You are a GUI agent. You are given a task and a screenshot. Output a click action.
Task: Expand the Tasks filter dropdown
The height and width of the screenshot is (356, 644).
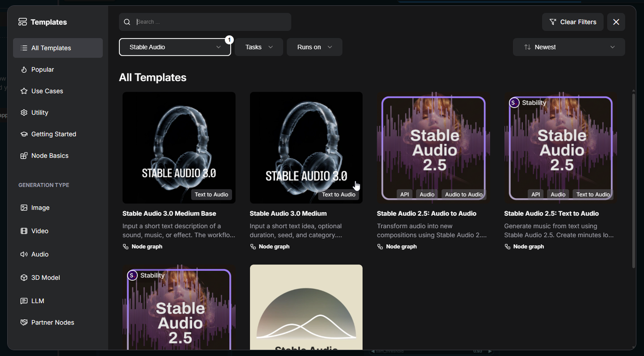[259, 47]
